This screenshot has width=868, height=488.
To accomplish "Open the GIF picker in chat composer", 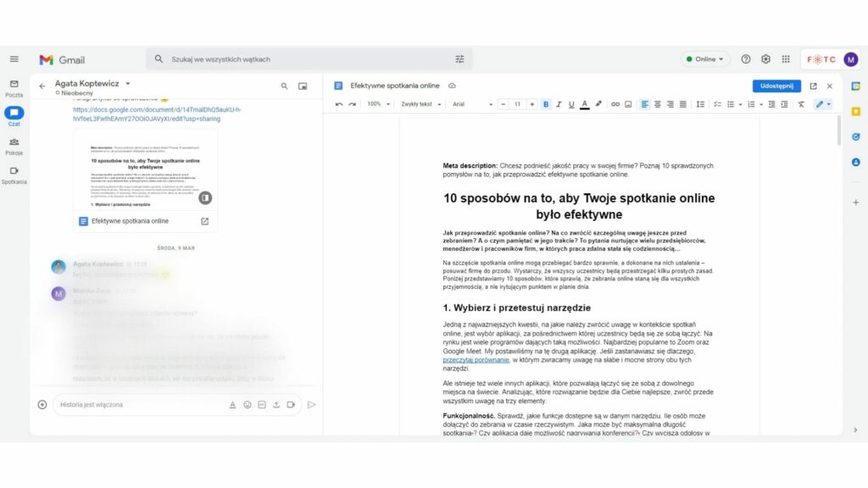I will [262, 404].
